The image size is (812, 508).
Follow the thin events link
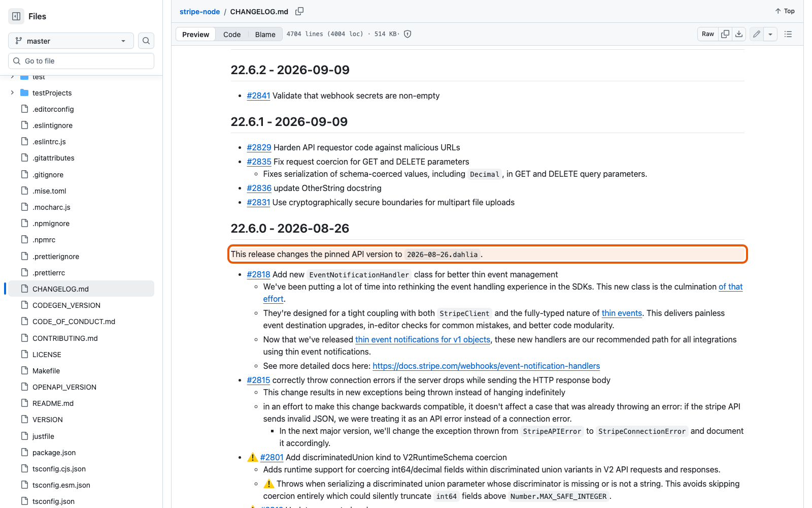622,313
